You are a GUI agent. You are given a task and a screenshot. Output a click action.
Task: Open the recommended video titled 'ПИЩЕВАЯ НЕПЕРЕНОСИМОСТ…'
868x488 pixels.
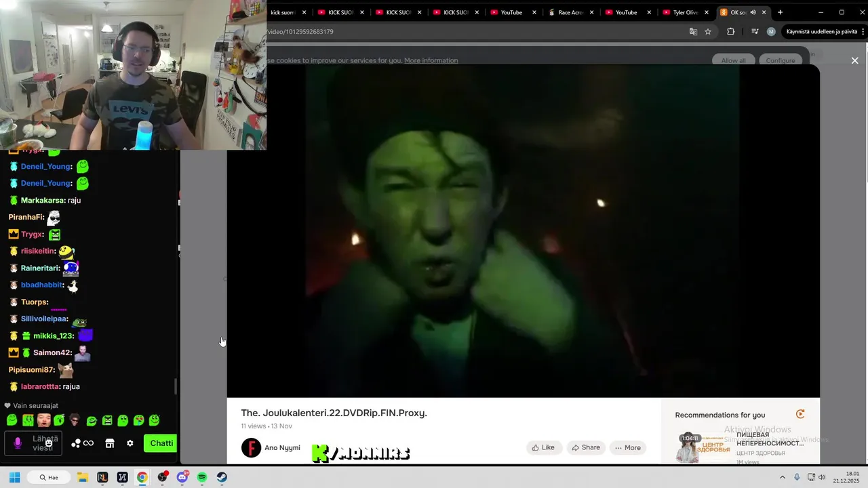tap(770, 439)
